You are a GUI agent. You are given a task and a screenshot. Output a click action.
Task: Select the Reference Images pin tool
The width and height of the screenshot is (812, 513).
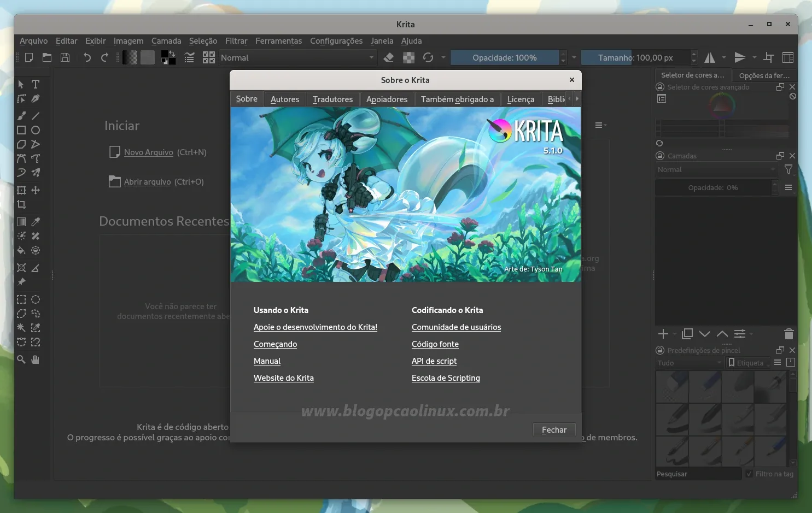21,282
